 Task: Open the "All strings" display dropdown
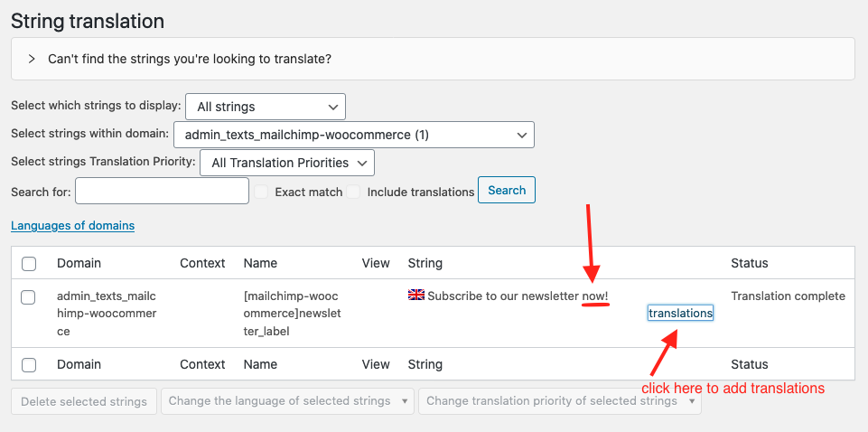point(265,107)
